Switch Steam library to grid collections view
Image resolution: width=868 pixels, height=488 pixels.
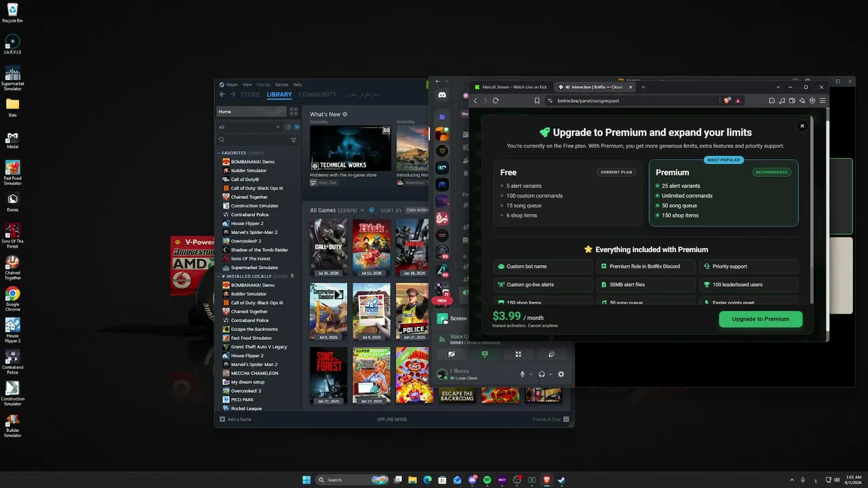tap(294, 111)
